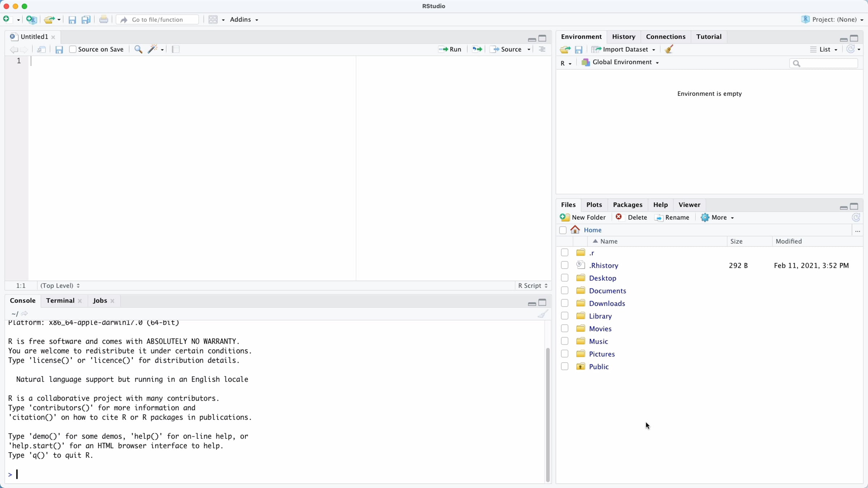Switch to the History tab
The width and height of the screenshot is (868, 488).
[x=624, y=37]
